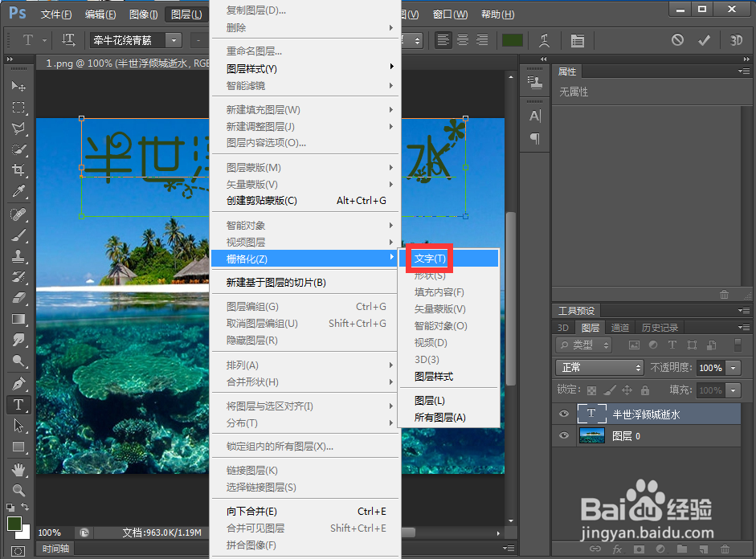Click the 图层 0 layer thumbnail
756x559 pixels.
592,436
